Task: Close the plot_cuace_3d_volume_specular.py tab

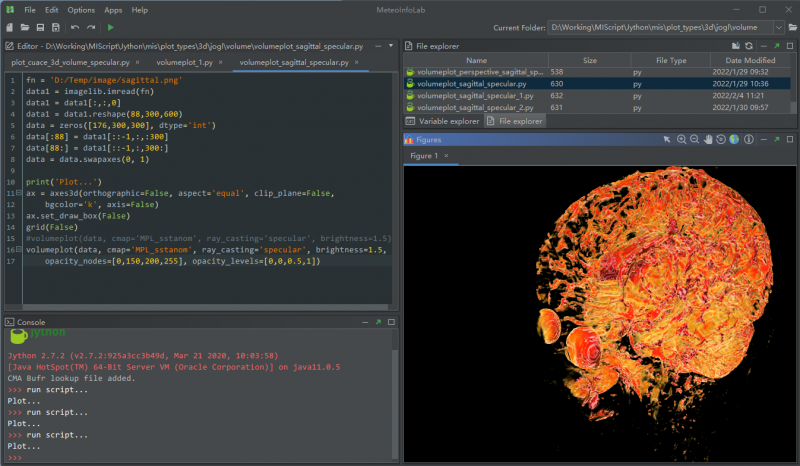Action: [x=137, y=62]
